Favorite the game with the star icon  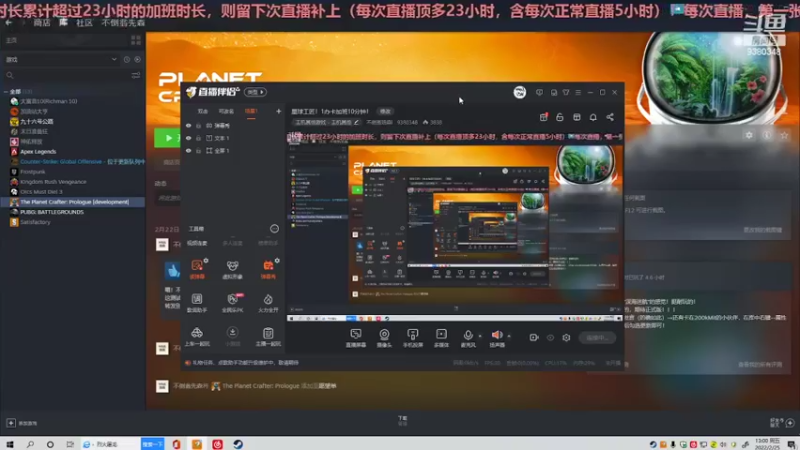784,135
